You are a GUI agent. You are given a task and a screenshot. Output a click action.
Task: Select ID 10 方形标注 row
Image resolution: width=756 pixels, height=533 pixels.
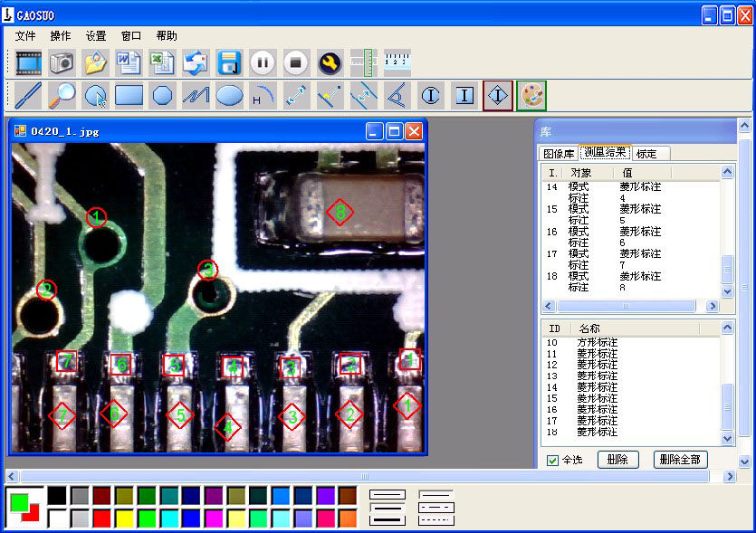pyautogui.click(x=632, y=343)
